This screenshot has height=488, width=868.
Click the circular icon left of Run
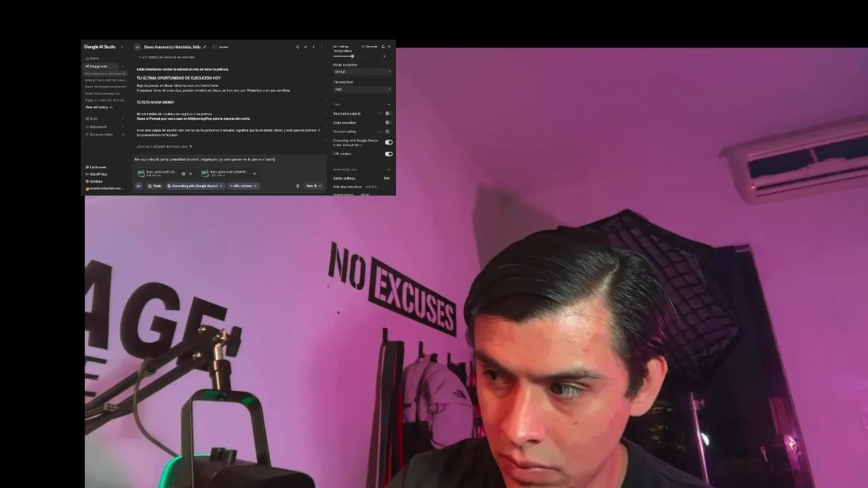297,186
